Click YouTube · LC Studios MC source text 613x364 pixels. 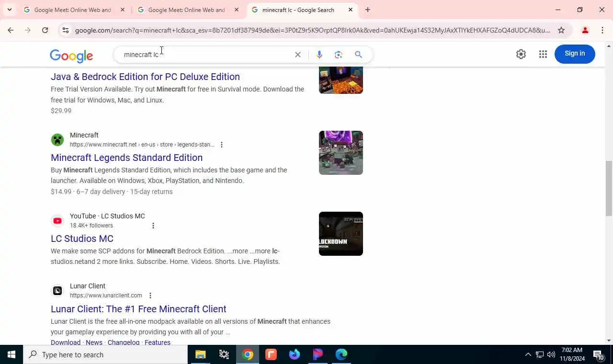(x=107, y=216)
